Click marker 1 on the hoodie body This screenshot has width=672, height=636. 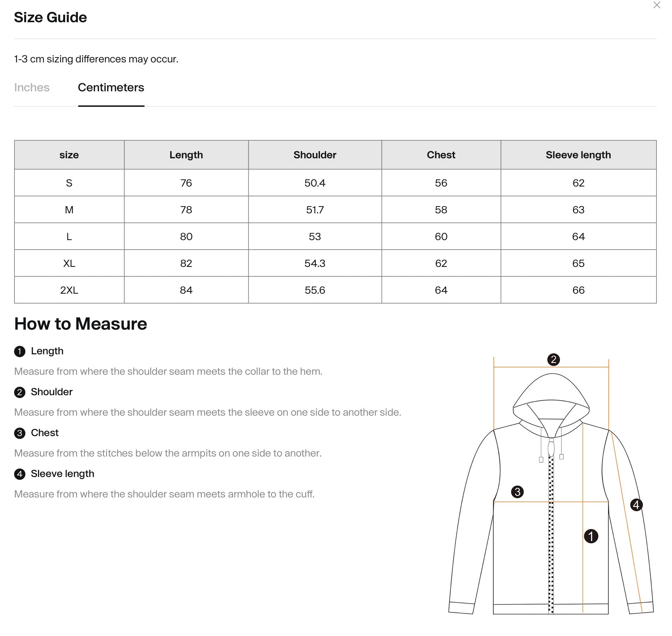pos(591,536)
